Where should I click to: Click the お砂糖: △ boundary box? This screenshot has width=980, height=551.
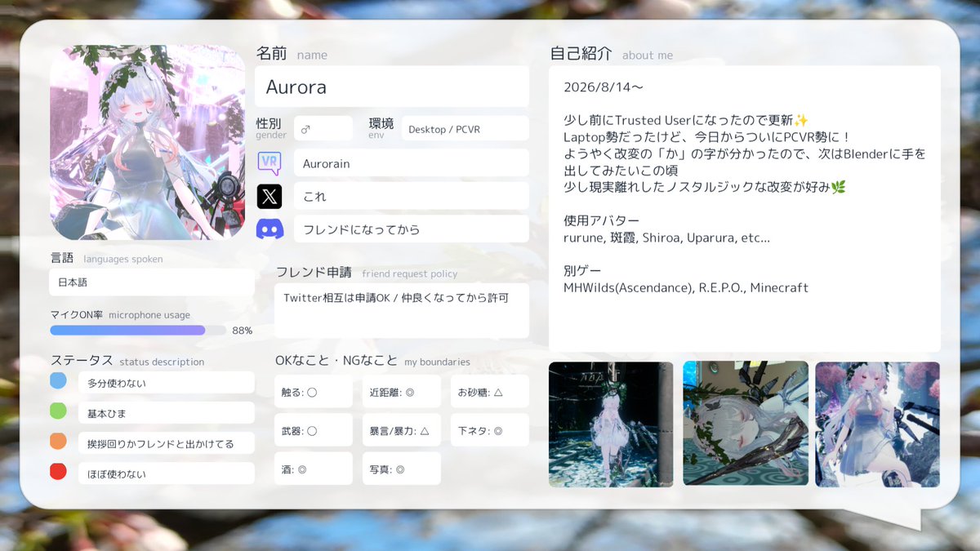[490, 392]
